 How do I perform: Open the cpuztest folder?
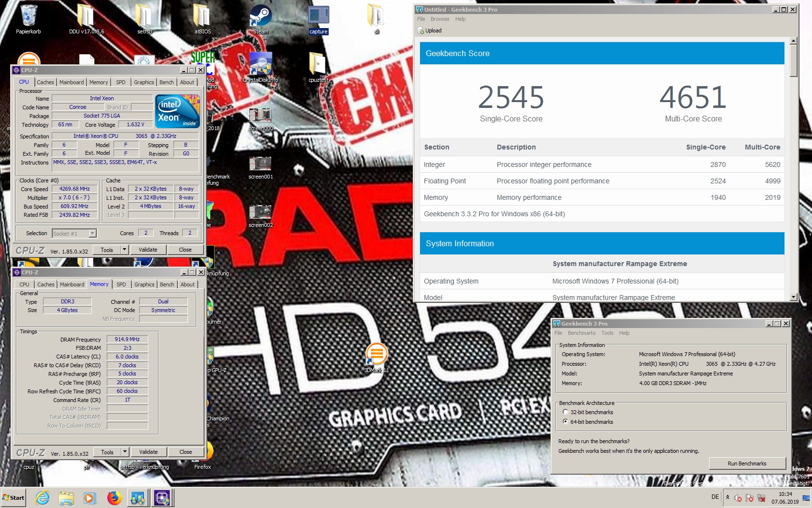[x=319, y=68]
